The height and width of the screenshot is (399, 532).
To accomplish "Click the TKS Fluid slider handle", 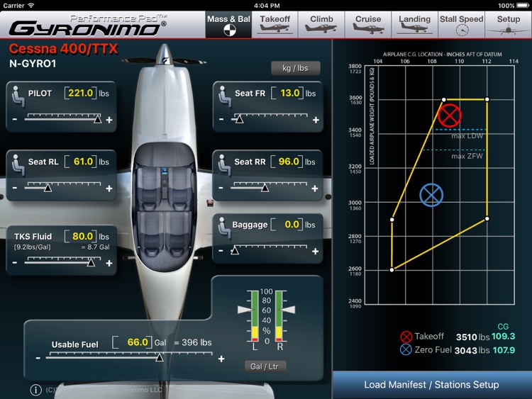I will coord(91,263).
